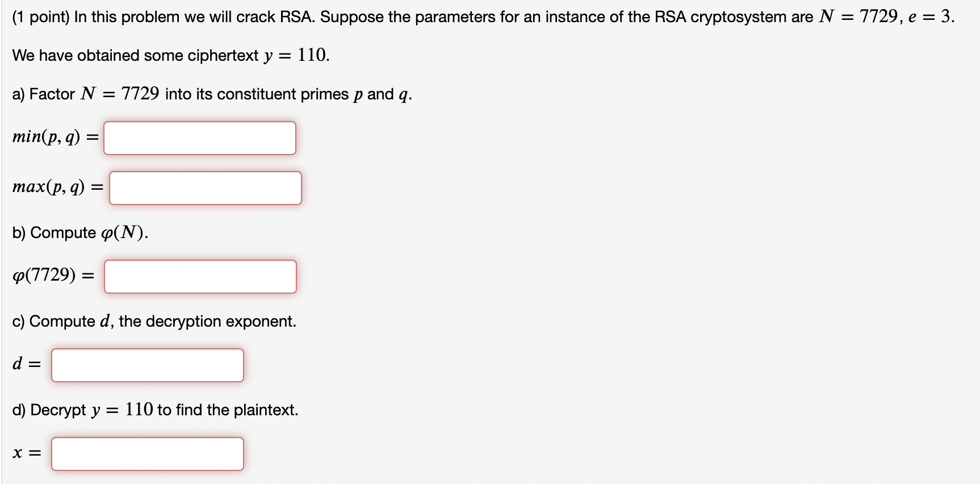This screenshot has width=980, height=484.
Task: Click the decryption exponent instruction line
Action: coord(153,321)
